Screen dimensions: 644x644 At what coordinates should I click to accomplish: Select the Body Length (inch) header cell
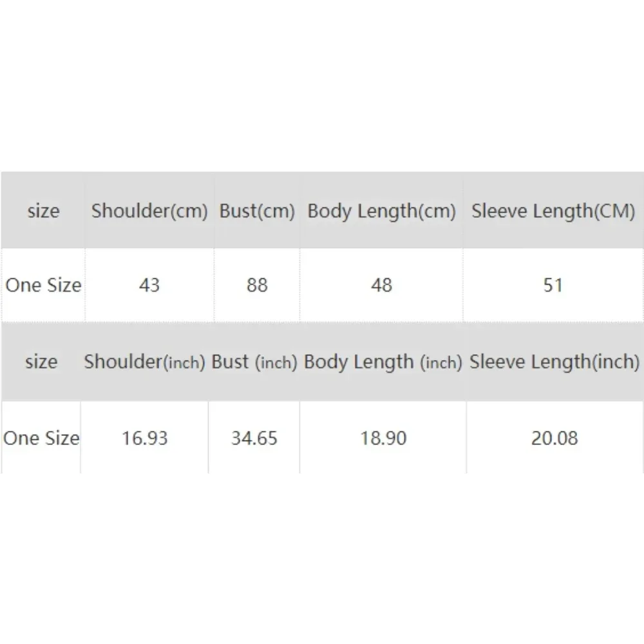(383, 362)
